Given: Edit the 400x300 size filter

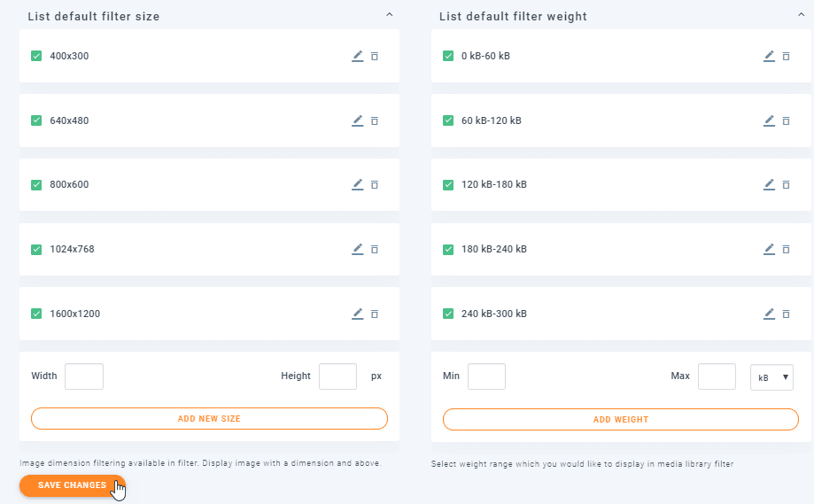Looking at the screenshot, I should (x=358, y=56).
